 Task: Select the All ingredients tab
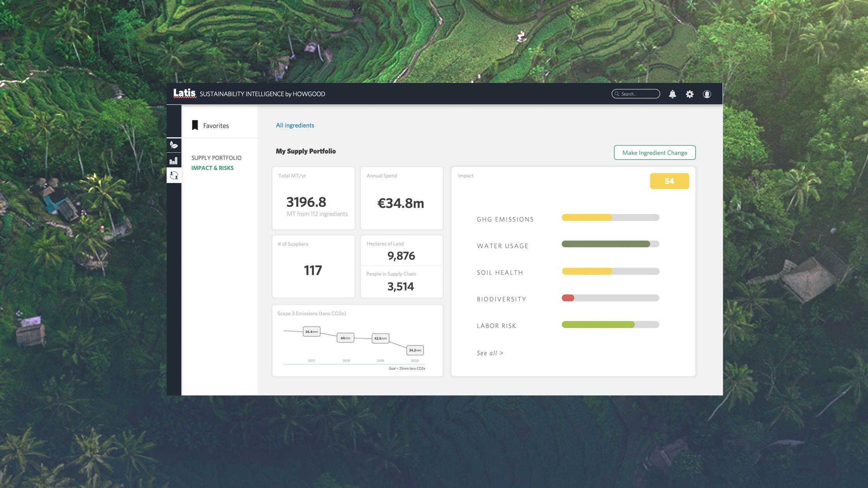coord(294,125)
